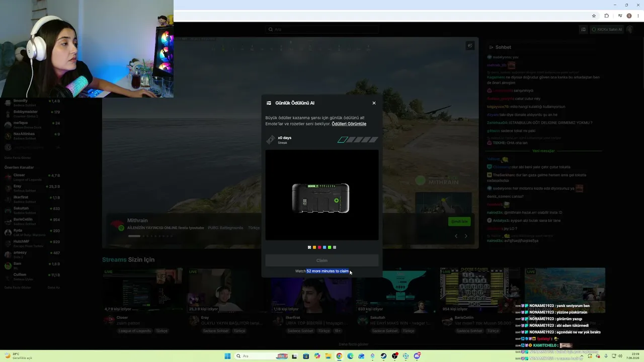Open File Explorer from the taskbar
644x362 pixels.
[x=328, y=356]
